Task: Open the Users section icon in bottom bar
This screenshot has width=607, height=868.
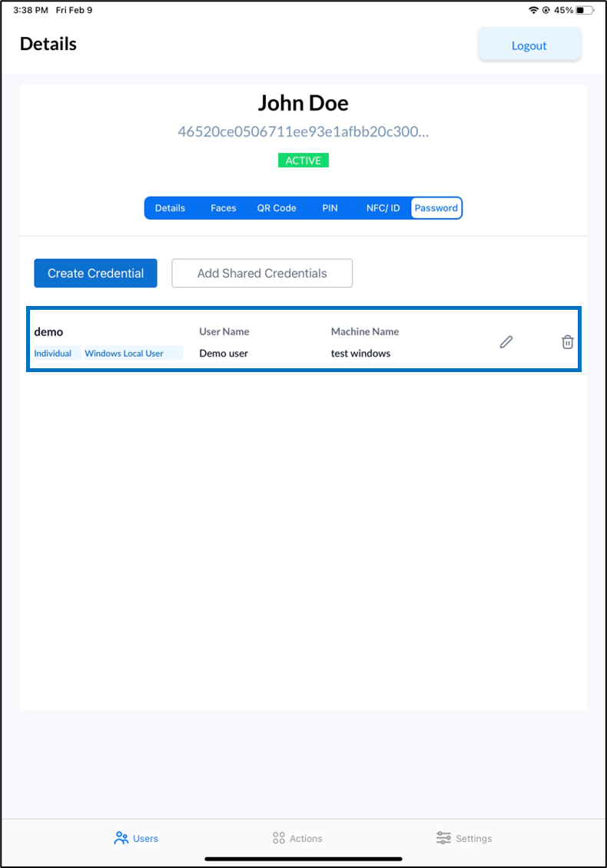Action: (121, 838)
